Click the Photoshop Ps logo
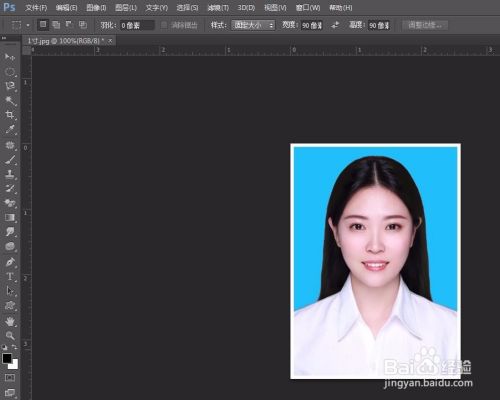 click(9, 7)
